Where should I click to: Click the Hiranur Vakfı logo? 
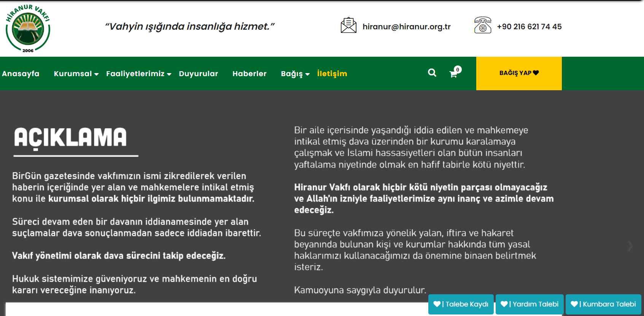coord(28,29)
